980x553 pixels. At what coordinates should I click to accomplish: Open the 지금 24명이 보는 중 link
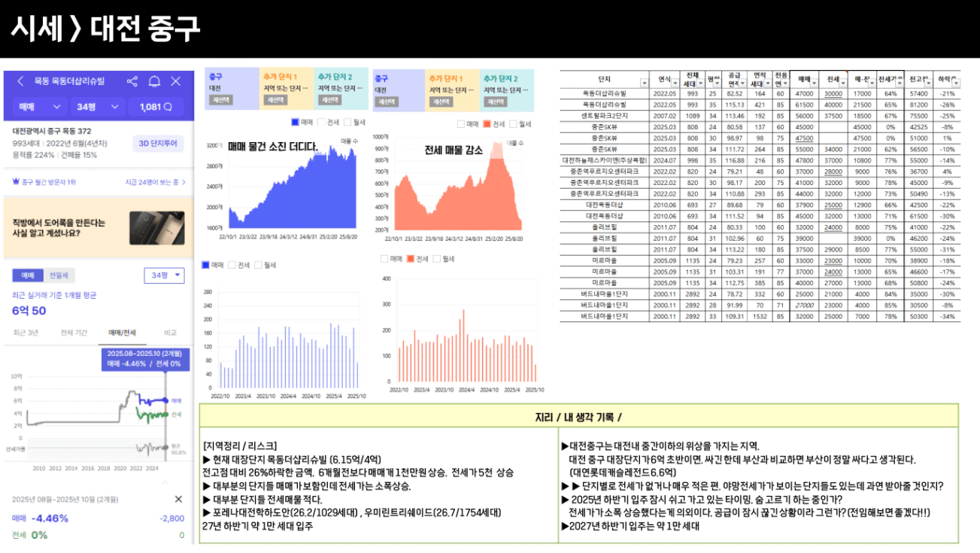point(155,182)
